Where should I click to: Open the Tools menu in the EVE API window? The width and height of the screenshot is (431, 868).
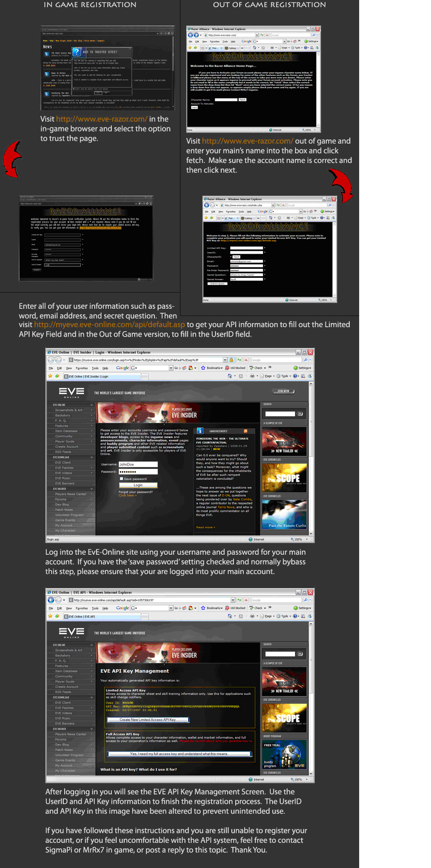click(95, 608)
